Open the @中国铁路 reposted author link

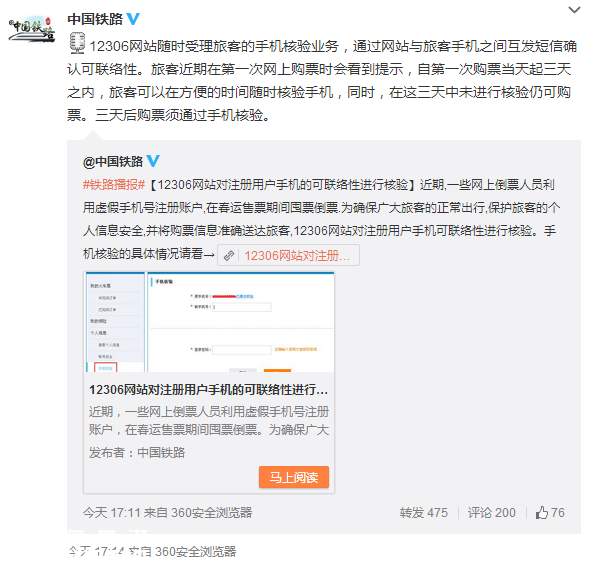point(113,161)
